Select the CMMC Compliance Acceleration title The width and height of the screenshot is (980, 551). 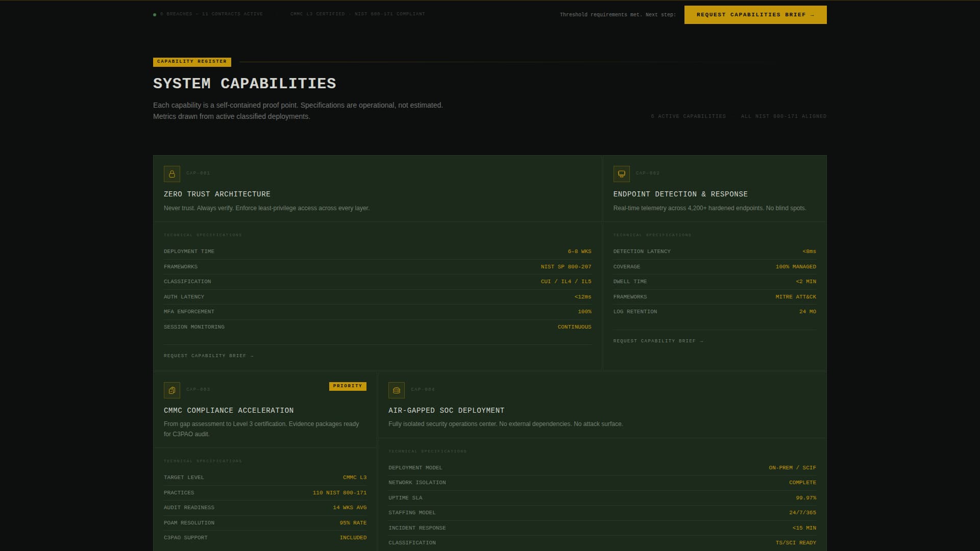click(229, 411)
